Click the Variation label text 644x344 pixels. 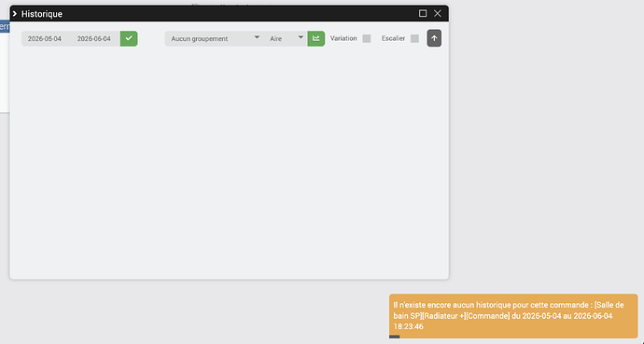pyautogui.click(x=343, y=38)
